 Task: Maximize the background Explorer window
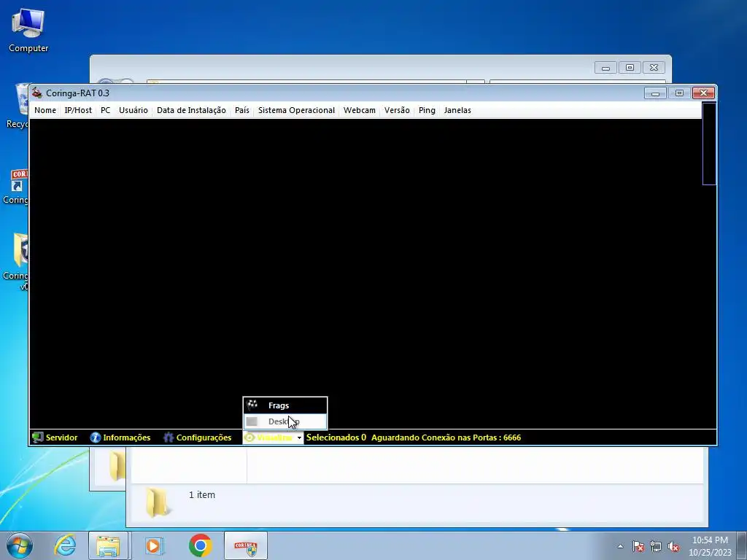tap(630, 68)
